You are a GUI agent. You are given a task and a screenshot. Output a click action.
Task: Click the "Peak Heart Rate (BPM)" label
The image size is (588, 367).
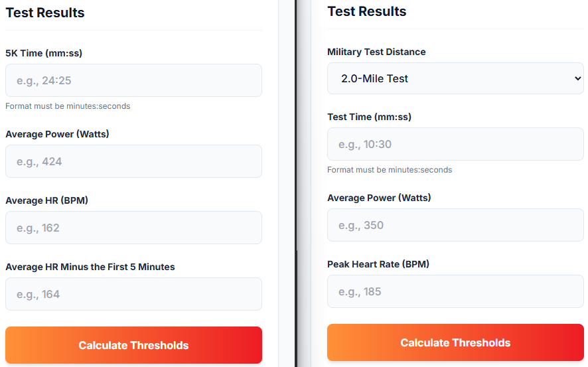pyautogui.click(x=378, y=264)
